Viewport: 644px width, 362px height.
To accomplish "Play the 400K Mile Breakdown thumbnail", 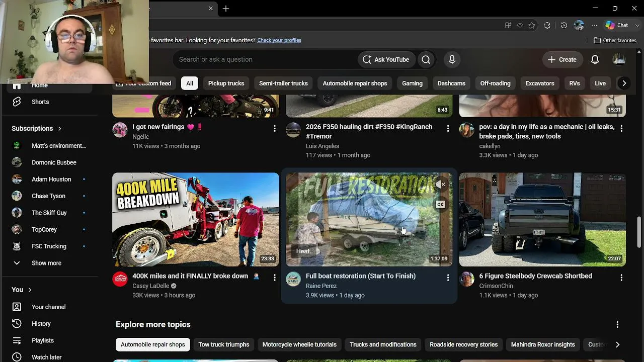I will pyautogui.click(x=196, y=220).
